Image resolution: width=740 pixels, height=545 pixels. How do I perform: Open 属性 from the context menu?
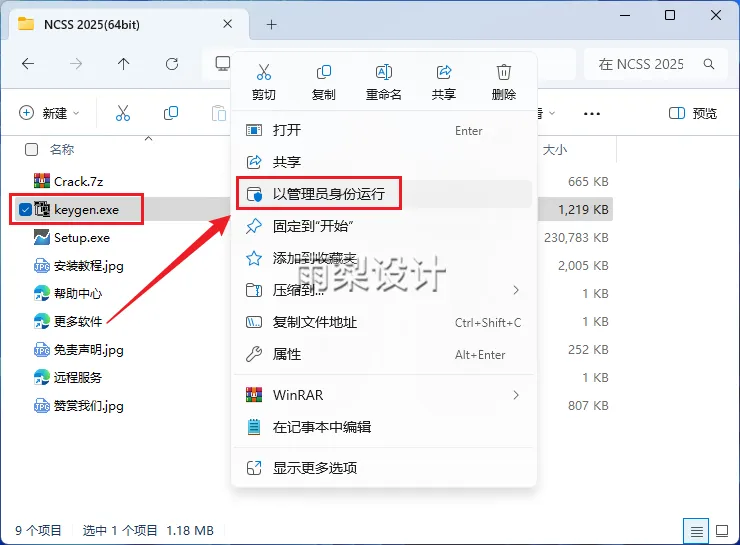[x=384, y=354]
